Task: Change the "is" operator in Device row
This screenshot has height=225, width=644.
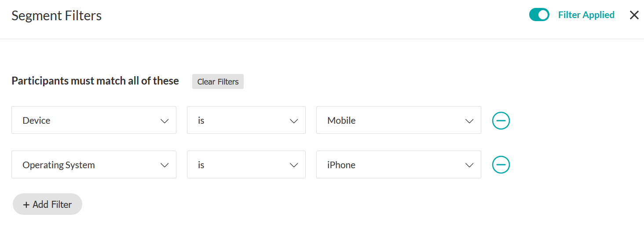Action: pos(246,120)
